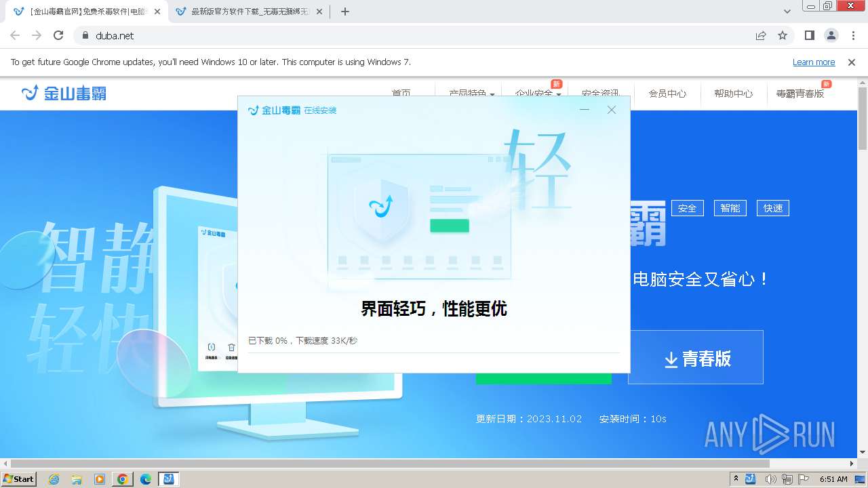
Task: Close the 金山毒霸 online installer
Action: pos(612,110)
